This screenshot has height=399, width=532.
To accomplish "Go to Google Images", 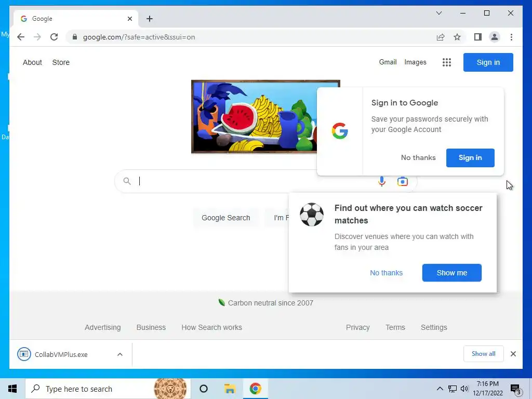I will coord(415,62).
